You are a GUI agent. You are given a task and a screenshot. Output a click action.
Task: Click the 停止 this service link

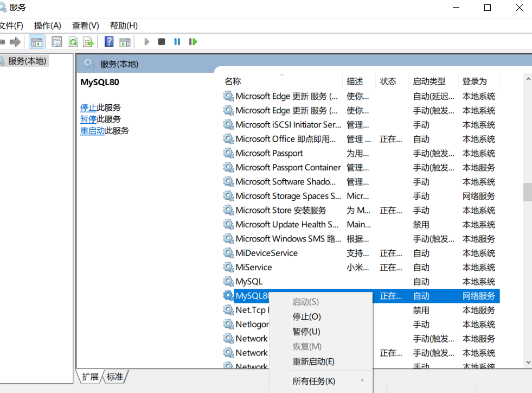88,107
